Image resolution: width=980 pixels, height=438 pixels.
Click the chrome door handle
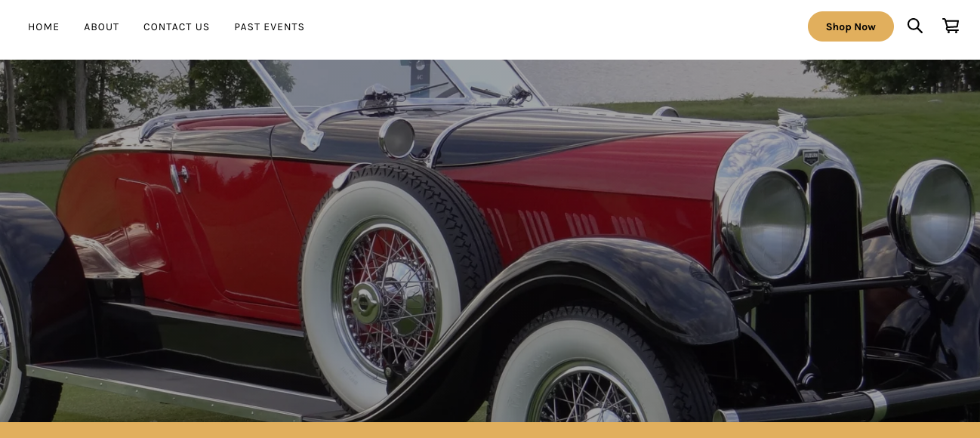pos(178,177)
